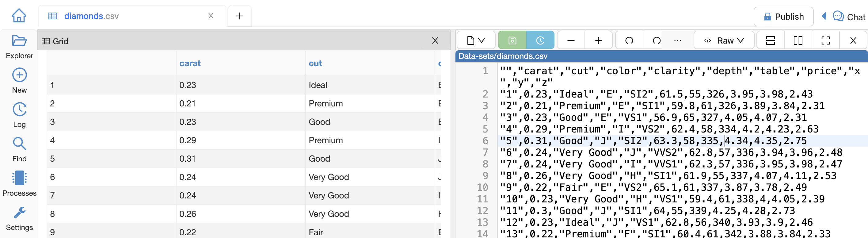The height and width of the screenshot is (238, 868).
Task: Switch to diamonds.csv tab
Action: (x=91, y=16)
